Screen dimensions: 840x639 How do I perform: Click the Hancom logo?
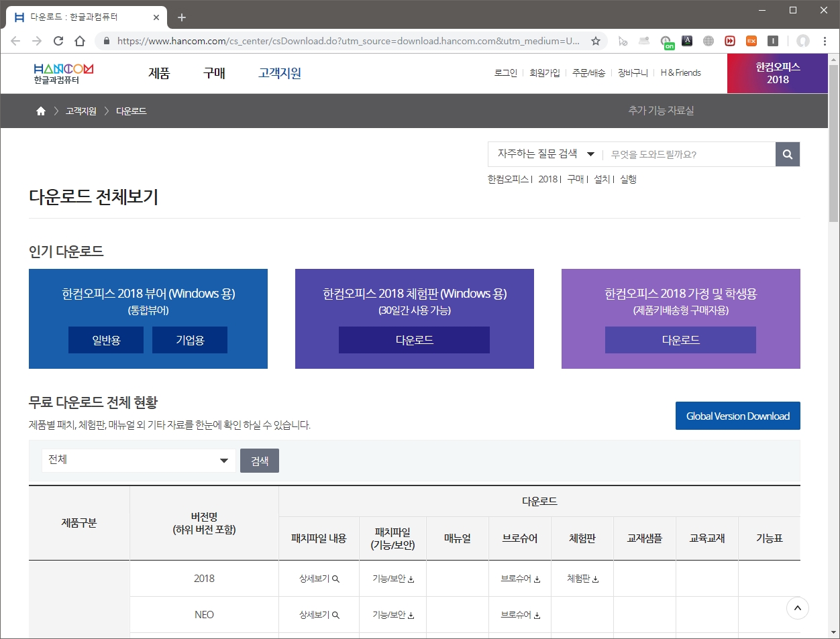64,74
